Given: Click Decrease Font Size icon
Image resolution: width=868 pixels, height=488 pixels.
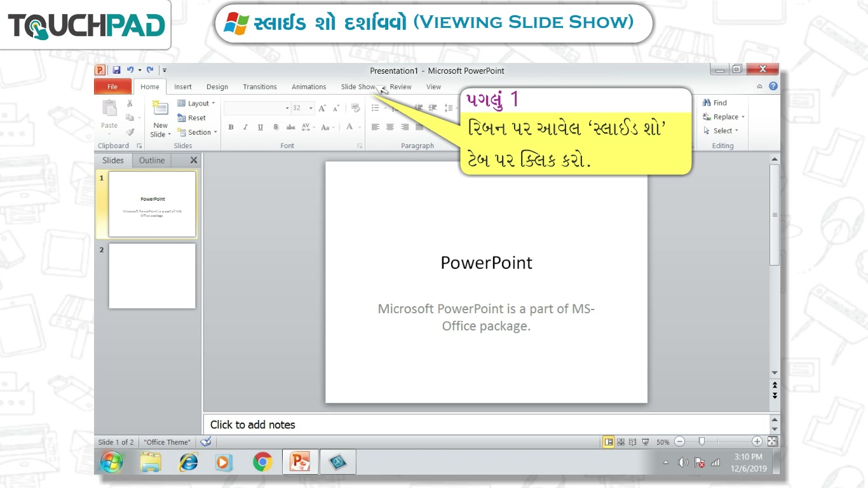Looking at the screenshot, I should [336, 108].
